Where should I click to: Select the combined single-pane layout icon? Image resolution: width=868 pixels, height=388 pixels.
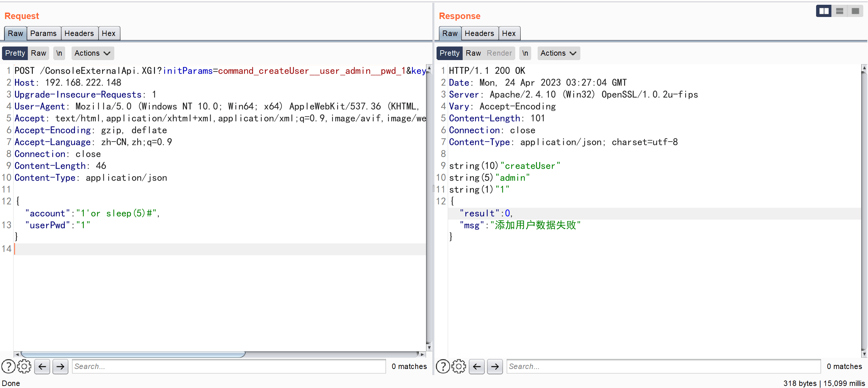pyautogui.click(x=855, y=11)
